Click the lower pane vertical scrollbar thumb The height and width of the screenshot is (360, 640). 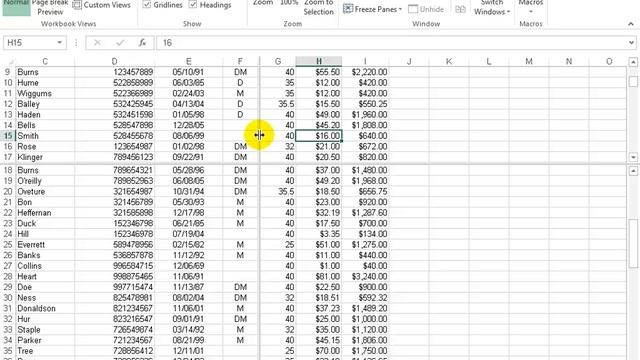click(x=633, y=244)
